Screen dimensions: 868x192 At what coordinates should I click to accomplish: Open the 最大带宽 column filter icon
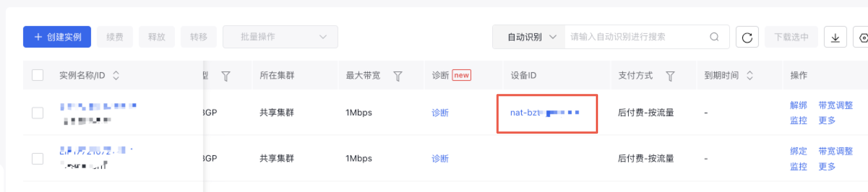[x=398, y=76]
